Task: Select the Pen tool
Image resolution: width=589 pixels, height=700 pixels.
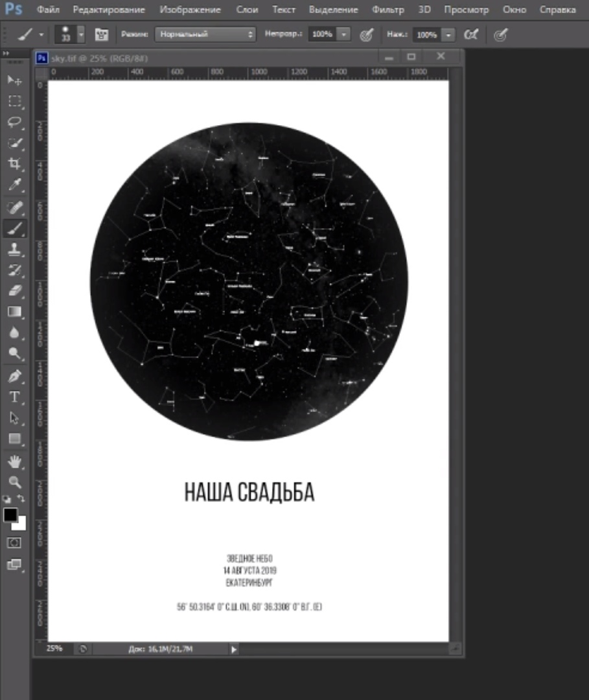Action: coord(14,376)
